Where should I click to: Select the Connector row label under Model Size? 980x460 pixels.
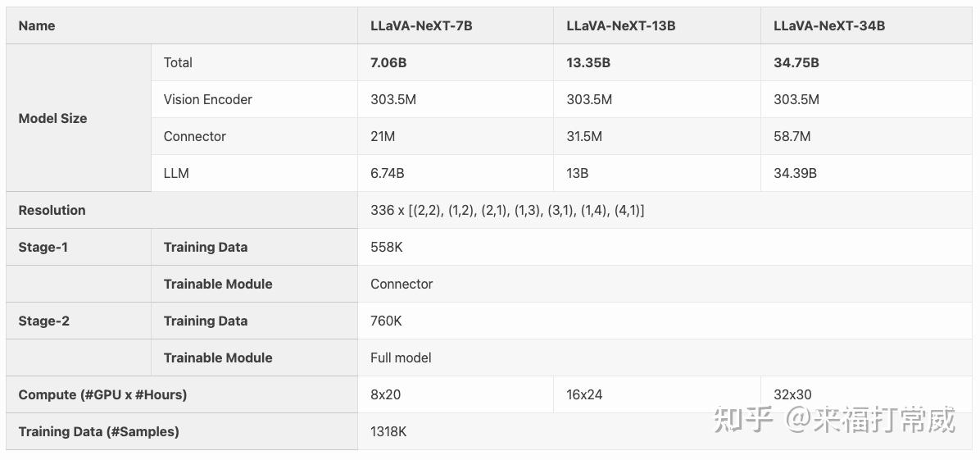point(194,136)
